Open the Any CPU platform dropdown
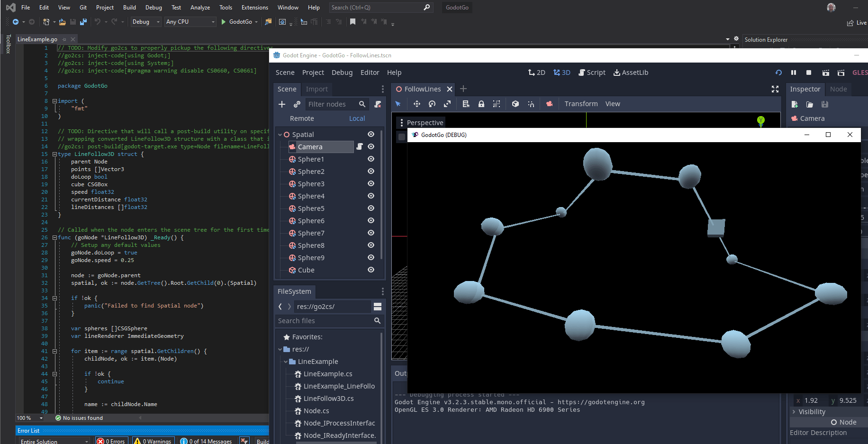 pyautogui.click(x=190, y=21)
